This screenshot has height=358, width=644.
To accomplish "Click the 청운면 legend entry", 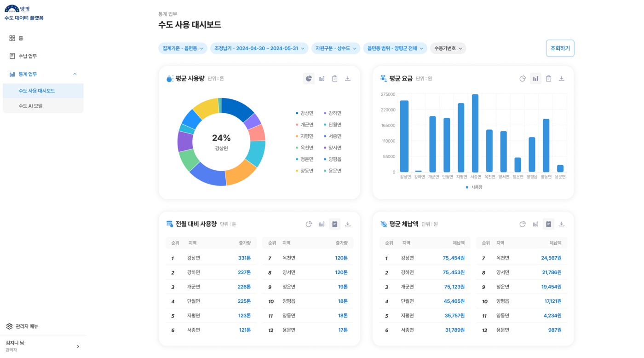I will pos(305,159).
